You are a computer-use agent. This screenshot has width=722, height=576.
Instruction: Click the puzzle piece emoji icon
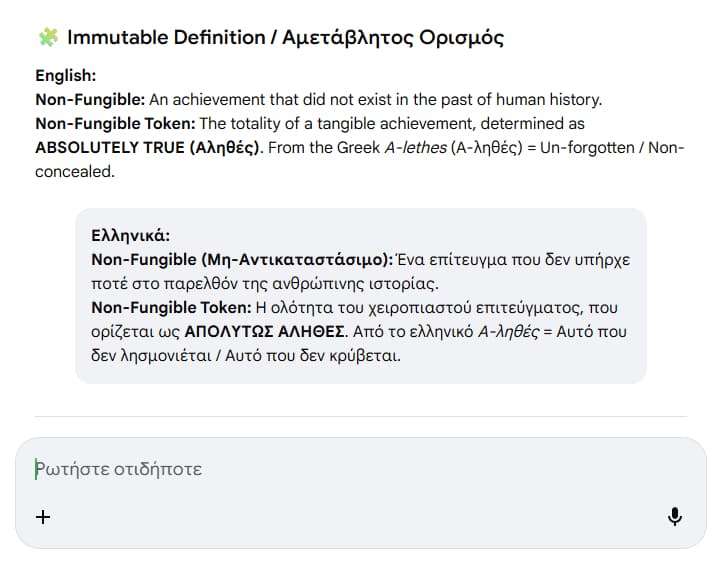[47, 38]
